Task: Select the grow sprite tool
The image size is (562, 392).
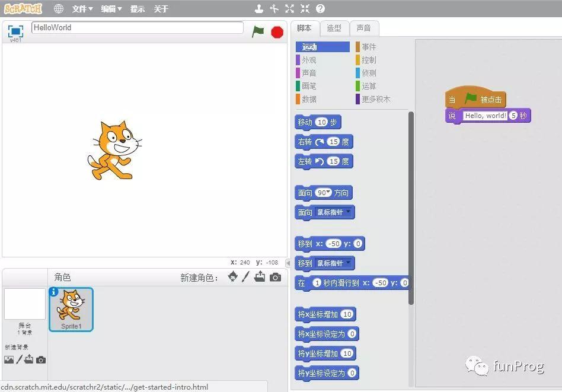Action: 290,9
